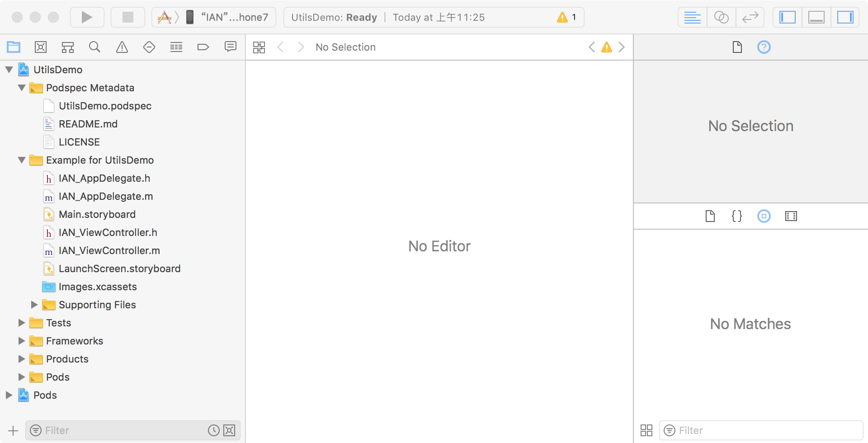Show the Find navigator
The width and height of the screenshot is (868, 443).
click(94, 47)
